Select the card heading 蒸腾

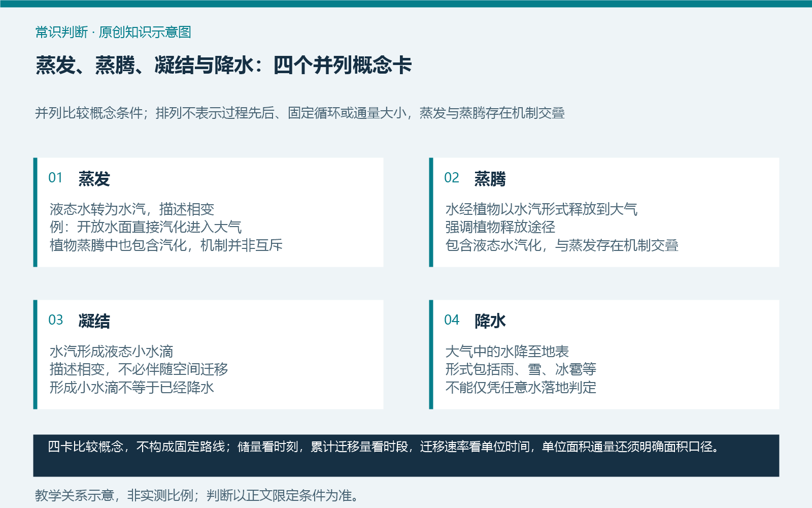pyautogui.click(x=490, y=179)
